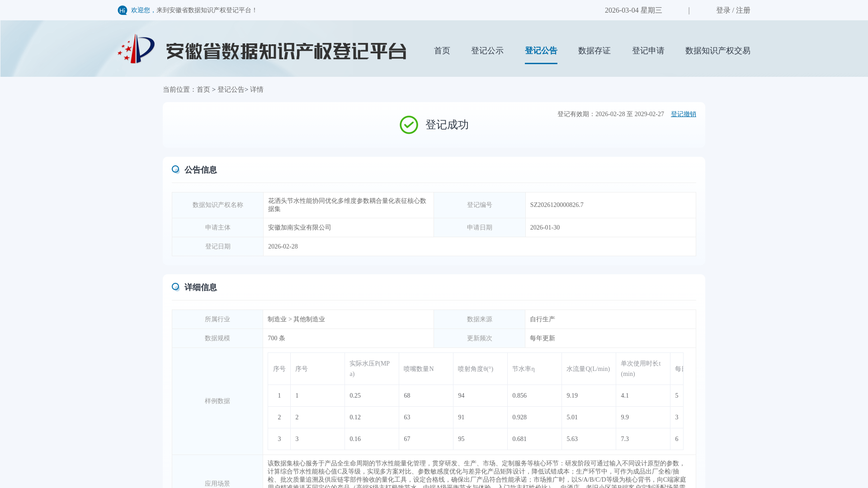The image size is (868, 488).
Task: Click the usage duration value 7.3
Action: click(x=624, y=439)
